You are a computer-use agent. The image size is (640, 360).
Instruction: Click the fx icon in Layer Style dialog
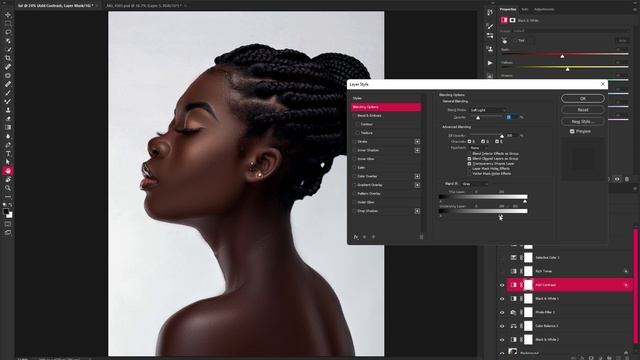click(356, 237)
